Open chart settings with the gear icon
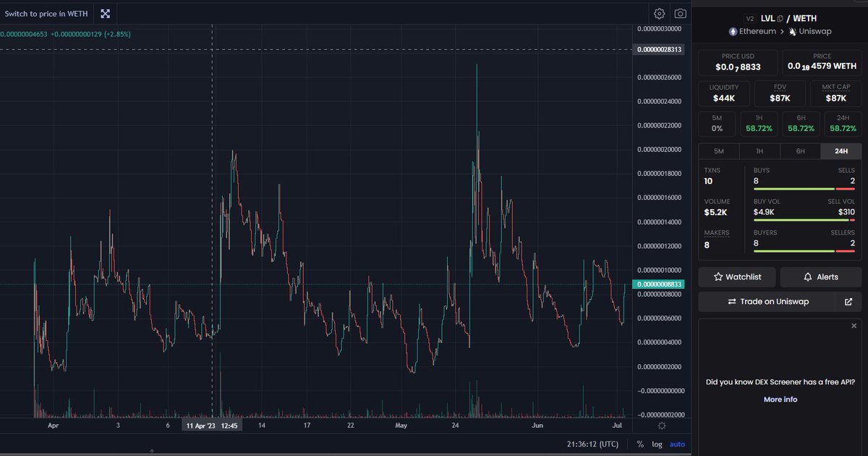 [x=659, y=13]
